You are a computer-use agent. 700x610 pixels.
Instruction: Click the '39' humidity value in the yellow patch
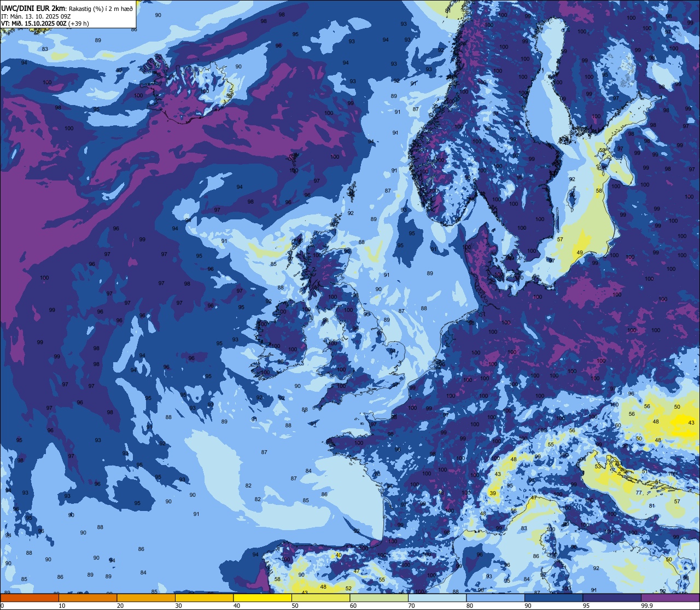coord(493,493)
